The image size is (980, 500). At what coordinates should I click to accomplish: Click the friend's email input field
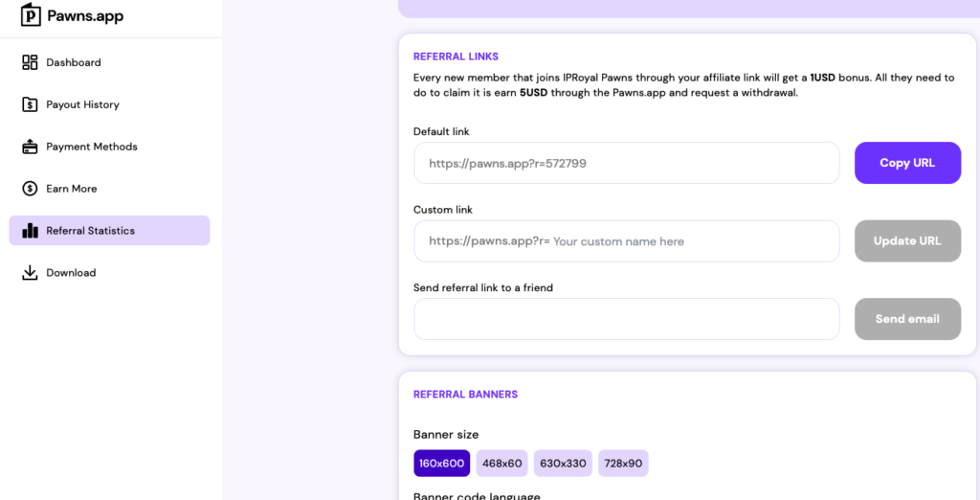pyautogui.click(x=626, y=319)
